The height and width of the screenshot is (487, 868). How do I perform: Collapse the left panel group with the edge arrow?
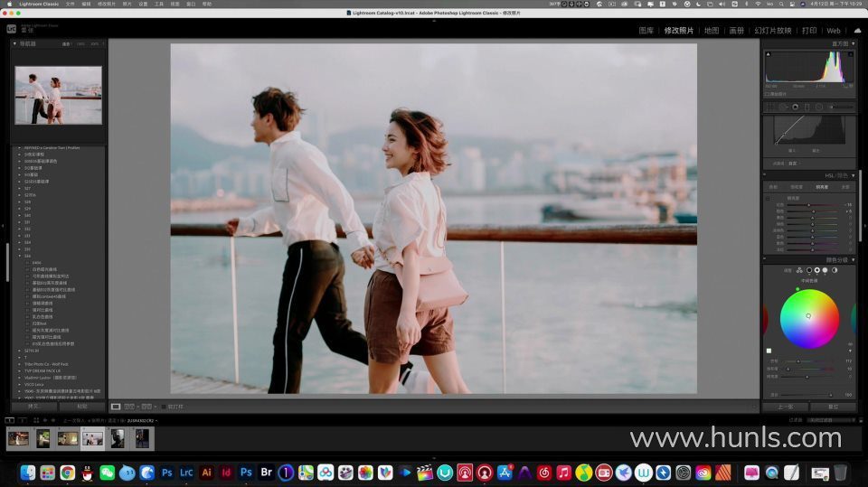[3, 226]
